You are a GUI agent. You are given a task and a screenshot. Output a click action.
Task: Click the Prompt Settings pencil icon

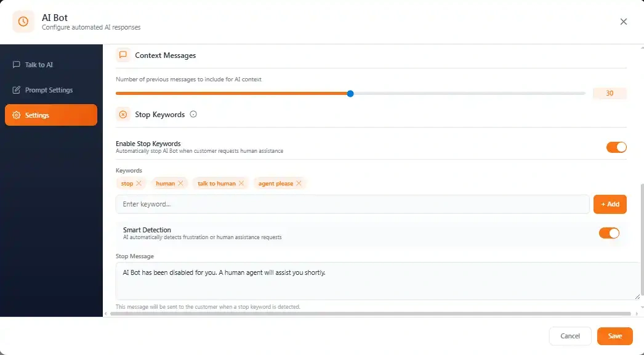point(17,90)
